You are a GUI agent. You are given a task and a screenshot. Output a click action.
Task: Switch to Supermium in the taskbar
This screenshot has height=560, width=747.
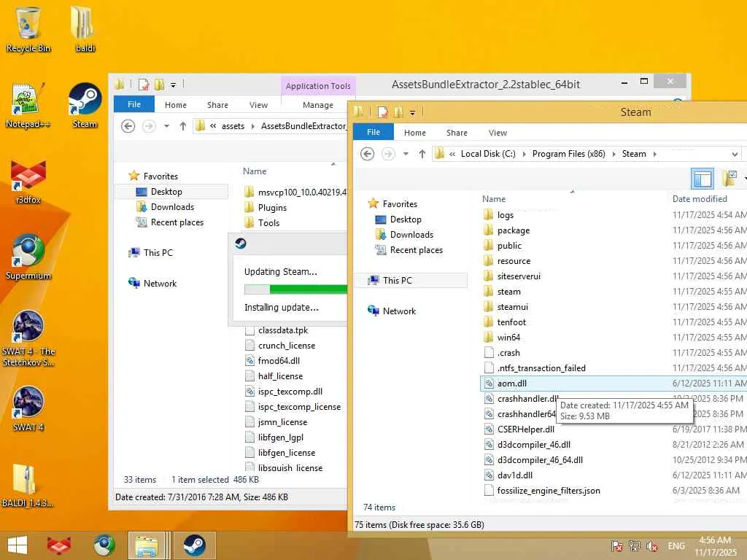click(x=104, y=545)
